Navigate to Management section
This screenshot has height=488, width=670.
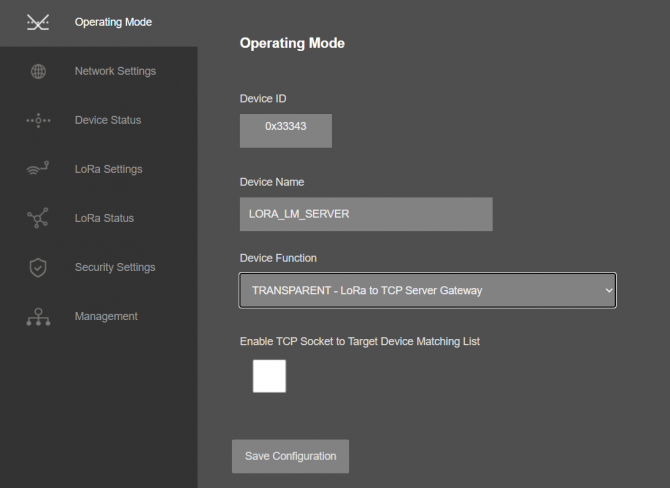[x=106, y=317]
